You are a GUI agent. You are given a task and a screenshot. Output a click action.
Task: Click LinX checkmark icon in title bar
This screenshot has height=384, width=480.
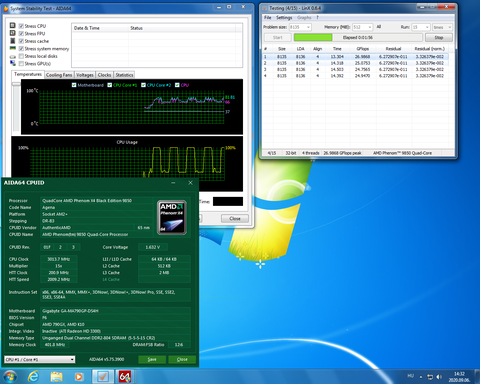click(265, 8)
